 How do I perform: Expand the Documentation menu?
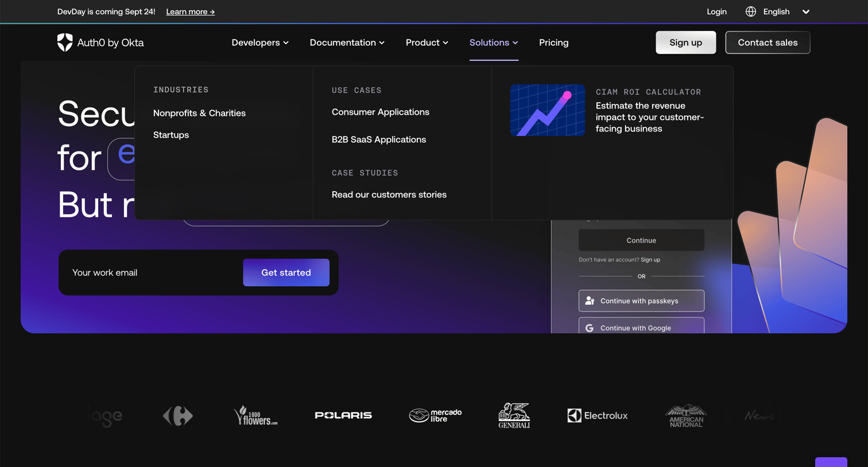click(x=347, y=42)
